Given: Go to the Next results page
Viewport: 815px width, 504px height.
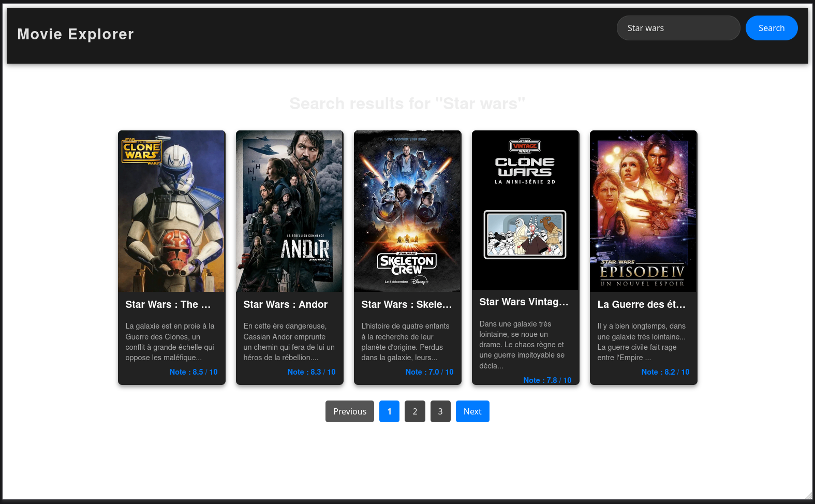Looking at the screenshot, I should [472, 411].
